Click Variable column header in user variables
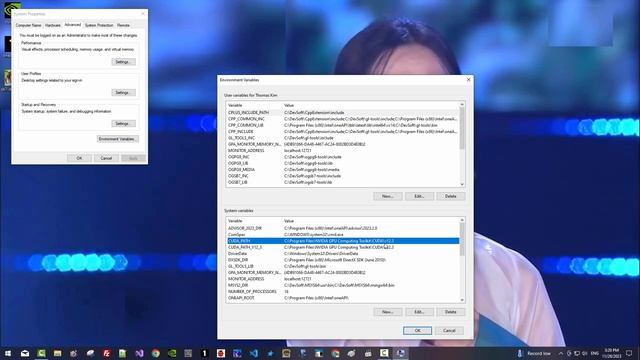 [x=254, y=105]
